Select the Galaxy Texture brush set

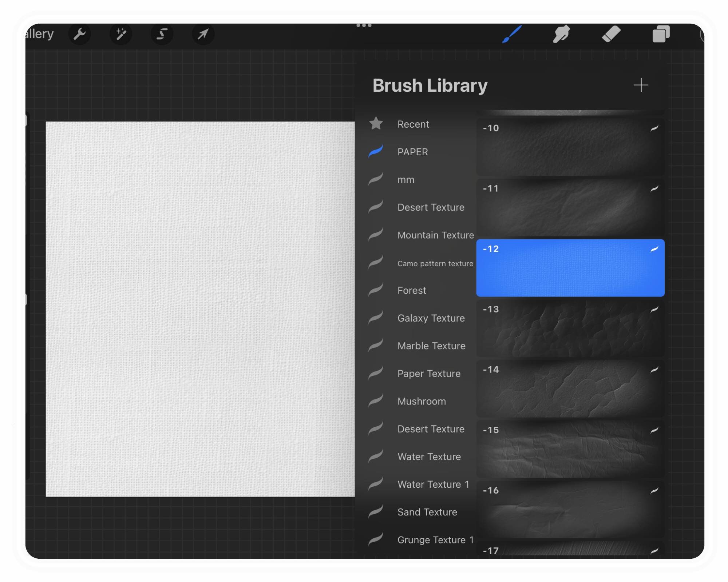pyautogui.click(x=431, y=318)
